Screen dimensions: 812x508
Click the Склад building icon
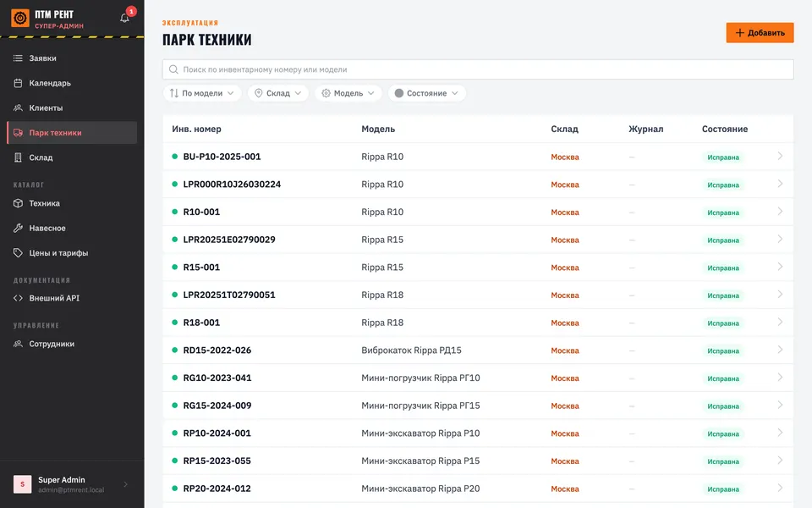(18, 157)
